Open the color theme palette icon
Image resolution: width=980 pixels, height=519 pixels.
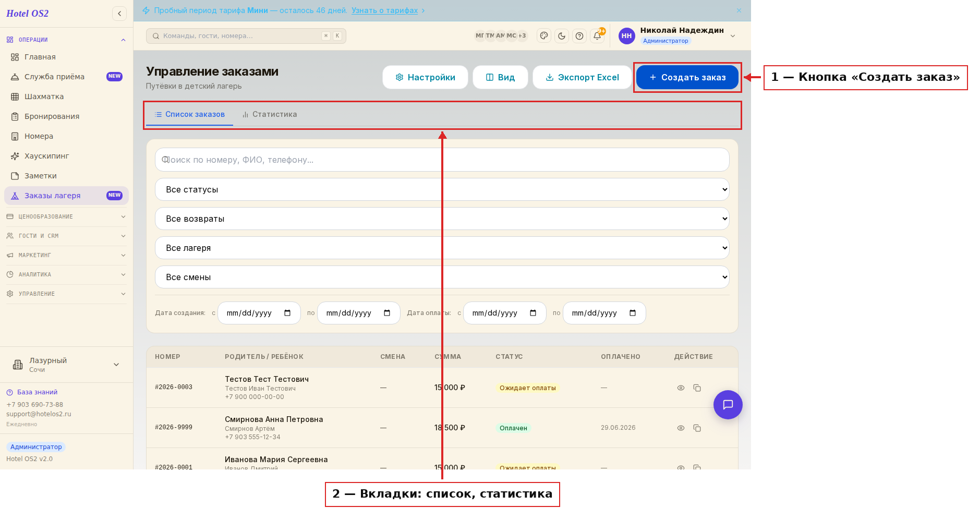click(x=544, y=36)
